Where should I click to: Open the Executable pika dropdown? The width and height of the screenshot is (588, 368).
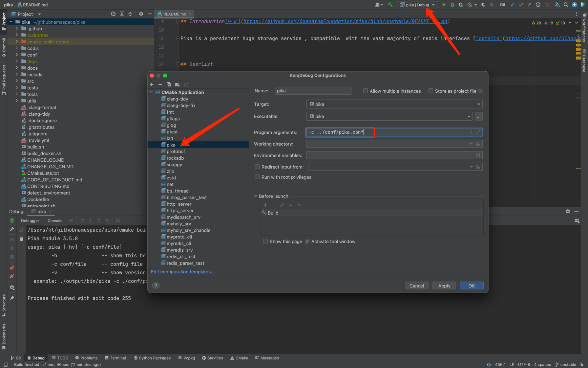389,116
